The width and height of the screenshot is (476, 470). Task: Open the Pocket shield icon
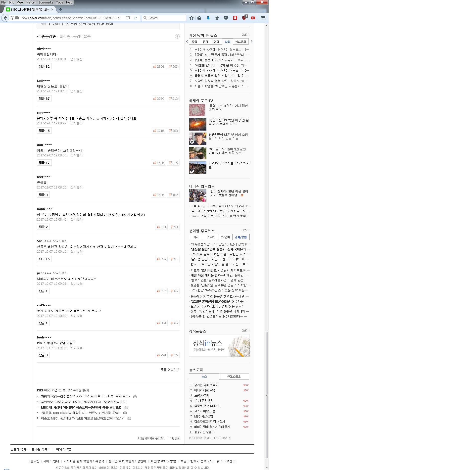pyautogui.click(x=226, y=18)
